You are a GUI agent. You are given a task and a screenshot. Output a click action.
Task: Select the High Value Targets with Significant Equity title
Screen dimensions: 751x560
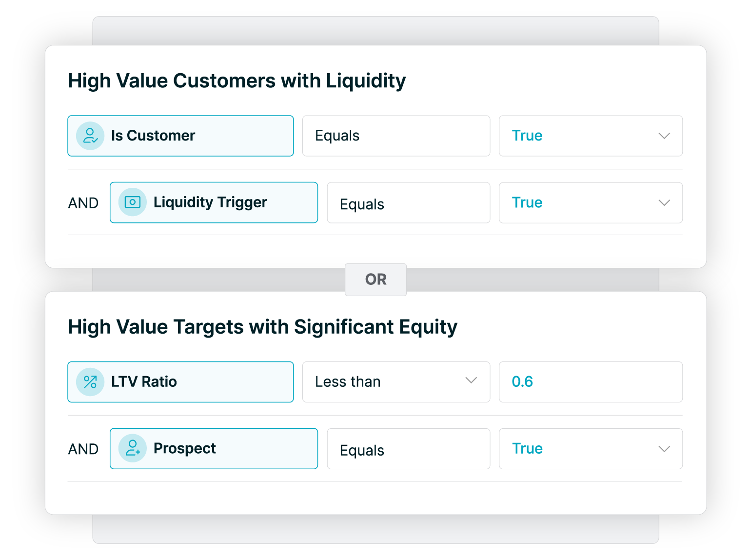263,327
